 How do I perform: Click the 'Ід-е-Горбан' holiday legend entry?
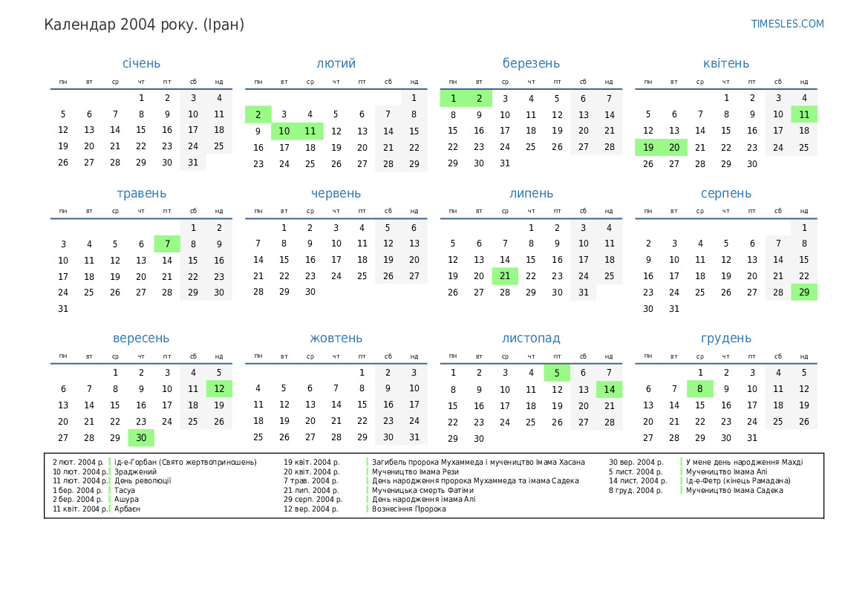click(x=185, y=463)
